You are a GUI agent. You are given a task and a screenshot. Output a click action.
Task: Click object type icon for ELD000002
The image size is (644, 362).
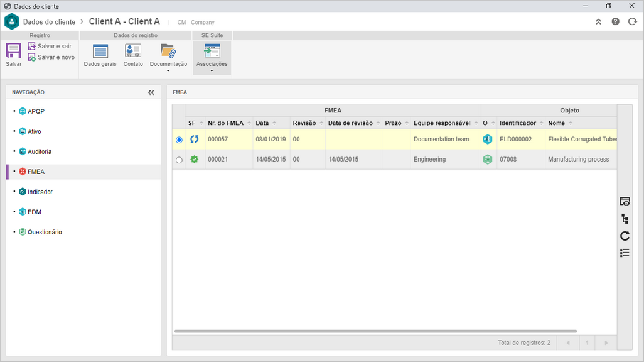(488, 139)
